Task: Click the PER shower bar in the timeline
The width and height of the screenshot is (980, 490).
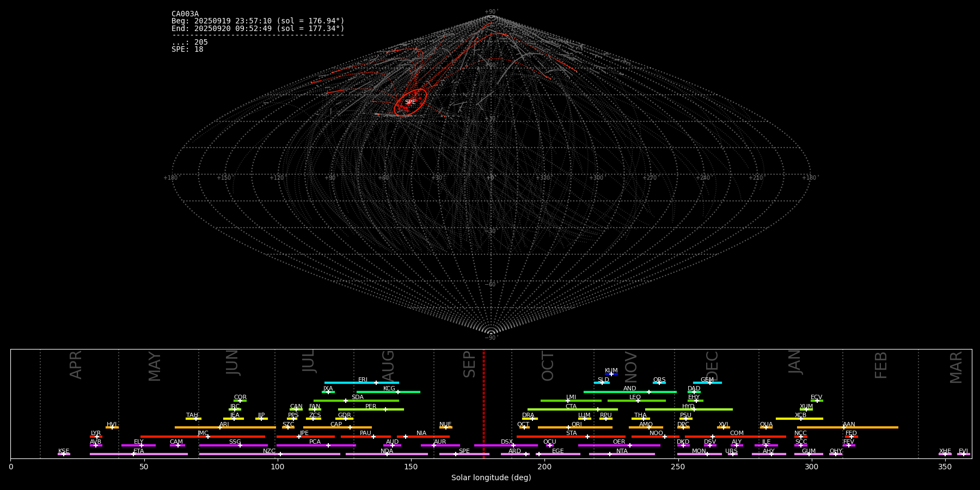Action: [x=371, y=409]
